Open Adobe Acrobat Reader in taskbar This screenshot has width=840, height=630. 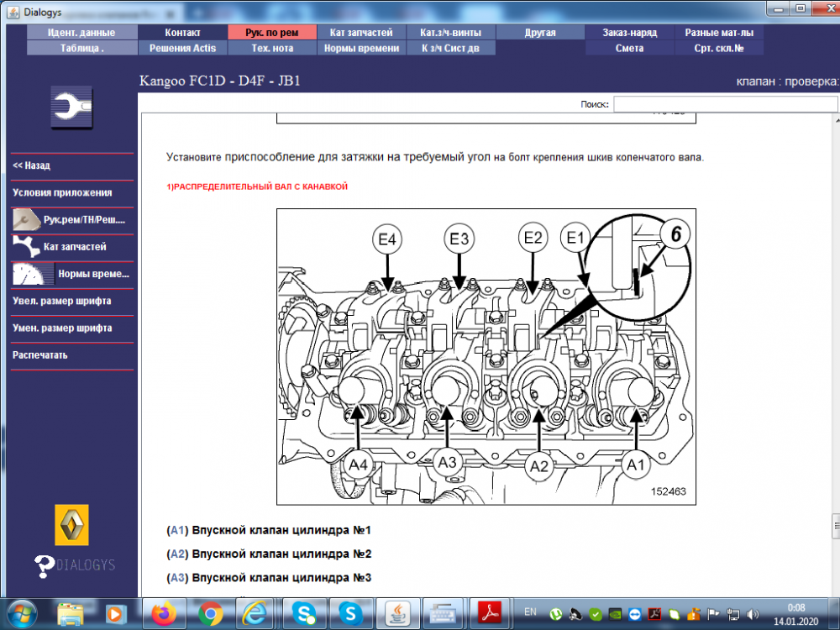489,613
